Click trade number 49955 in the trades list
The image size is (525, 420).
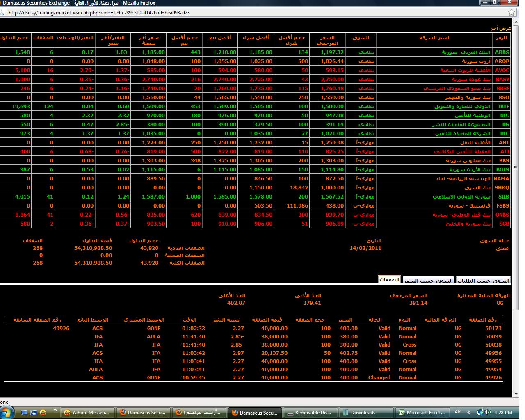(493, 361)
